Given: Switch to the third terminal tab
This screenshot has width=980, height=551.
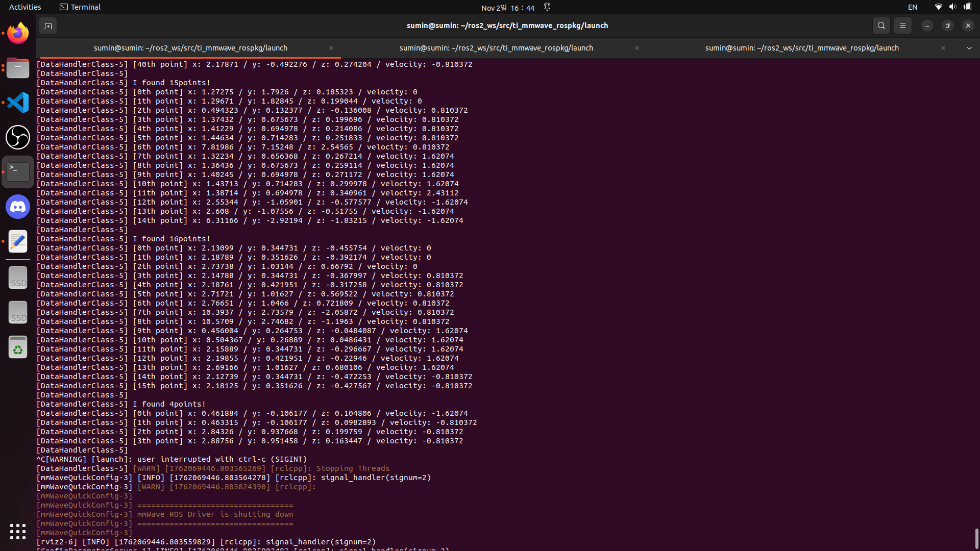Looking at the screenshot, I should (x=801, y=48).
